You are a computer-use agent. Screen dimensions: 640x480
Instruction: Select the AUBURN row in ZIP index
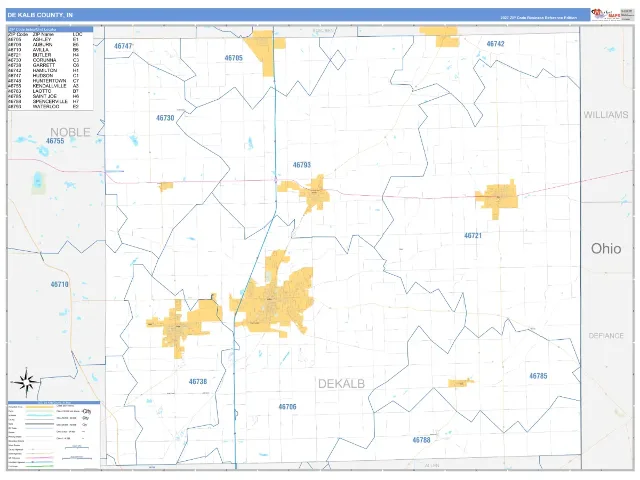(44, 44)
